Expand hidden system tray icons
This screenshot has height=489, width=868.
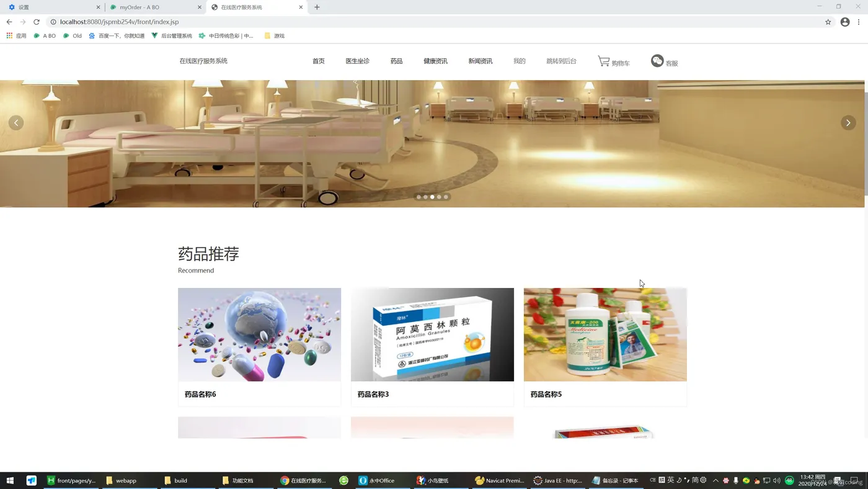pyautogui.click(x=715, y=480)
